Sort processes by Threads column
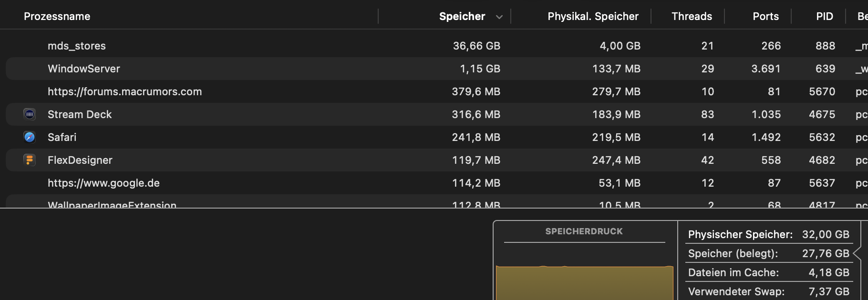 pyautogui.click(x=691, y=17)
